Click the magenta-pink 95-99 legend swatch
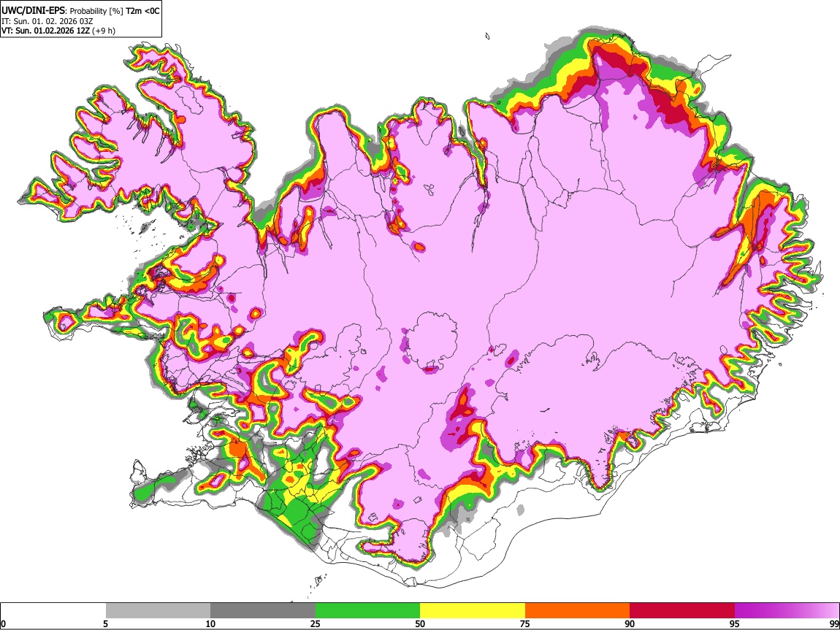The width and height of the screenshot is (840, 630). pos(787,611)
